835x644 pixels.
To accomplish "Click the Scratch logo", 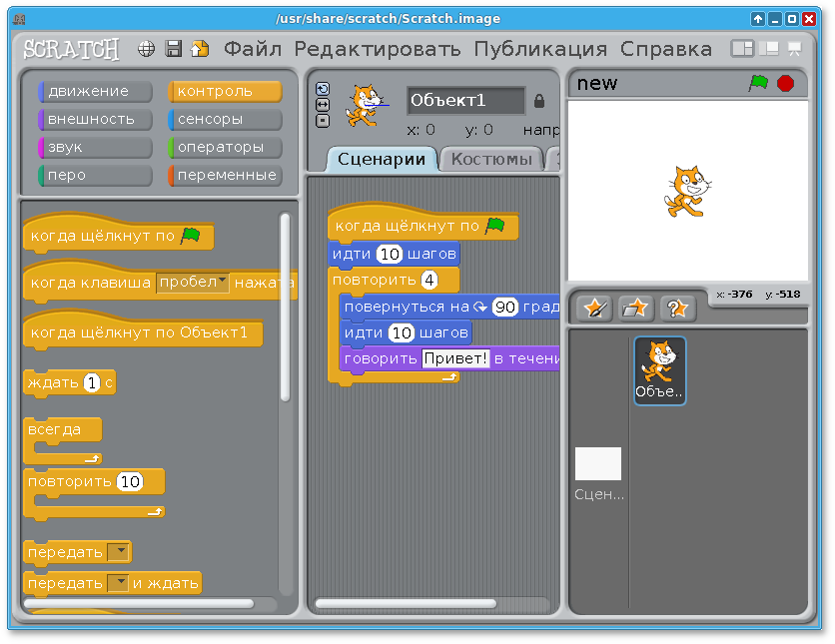I will click(x=71, y=50).
